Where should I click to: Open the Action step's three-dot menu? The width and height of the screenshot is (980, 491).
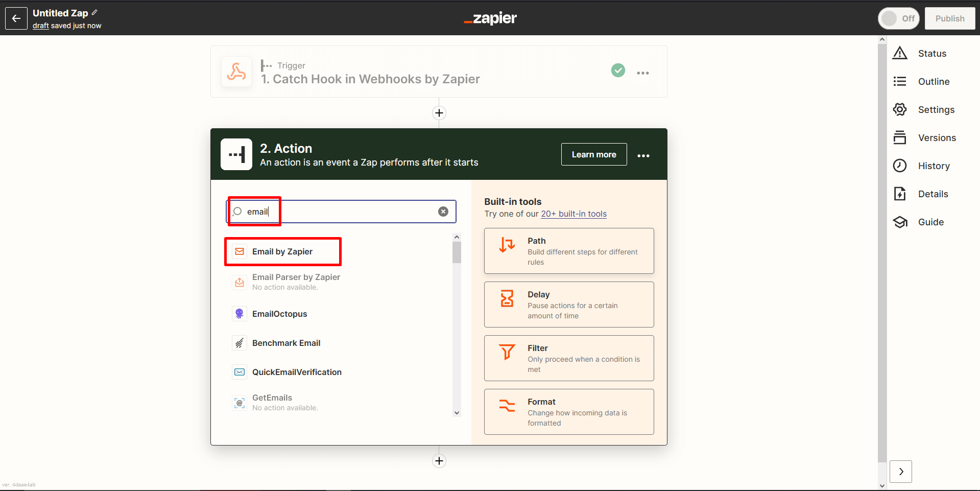[x=643, y=155]
